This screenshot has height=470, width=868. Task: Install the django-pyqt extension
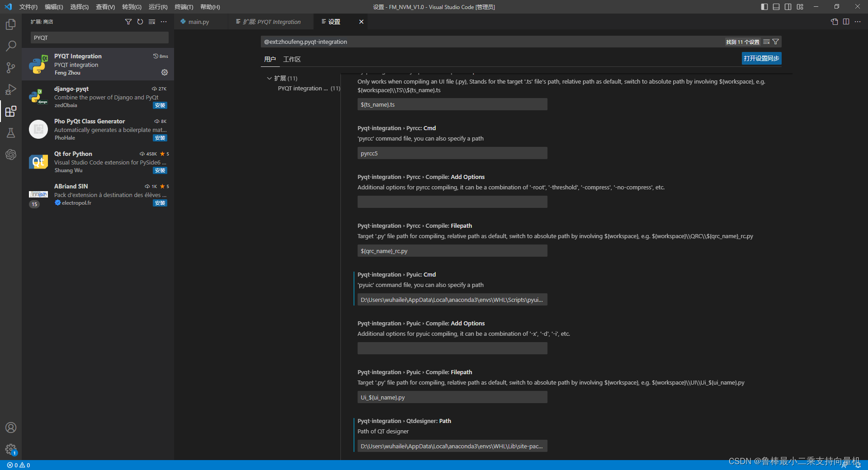[x=160, y=105]
